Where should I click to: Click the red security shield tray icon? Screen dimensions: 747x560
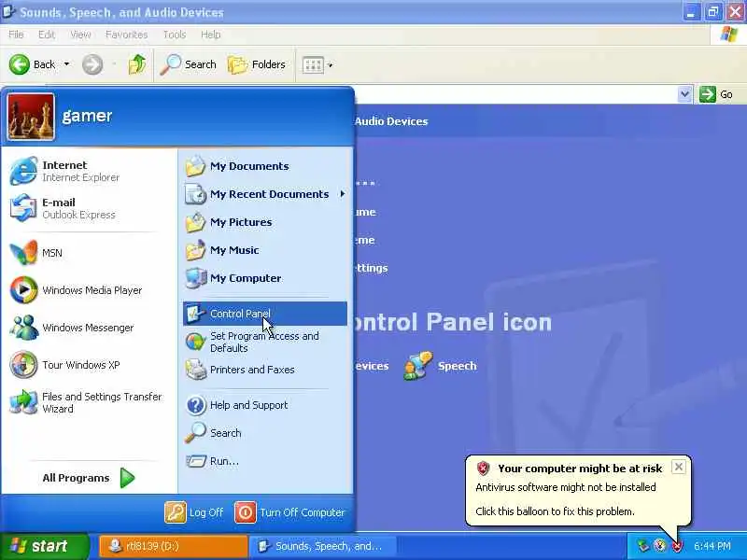(677, 546)
